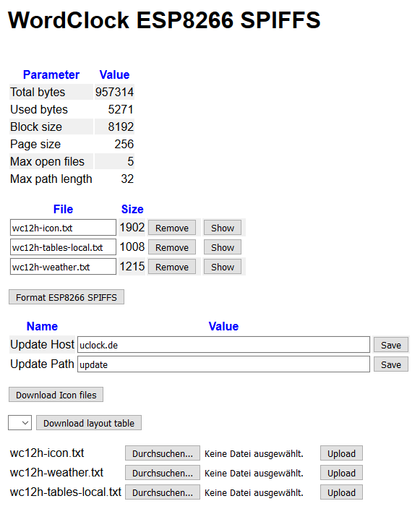Remove the wc12h-icon.txt file
Viewport: 420px width, 509px height.
point(172,228)
